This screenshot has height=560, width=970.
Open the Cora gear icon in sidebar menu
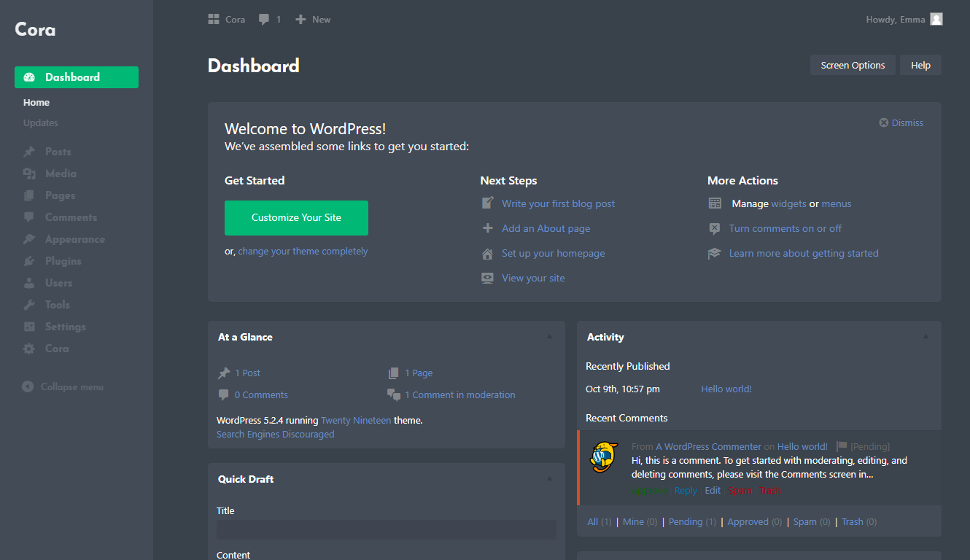coord(29,349)
